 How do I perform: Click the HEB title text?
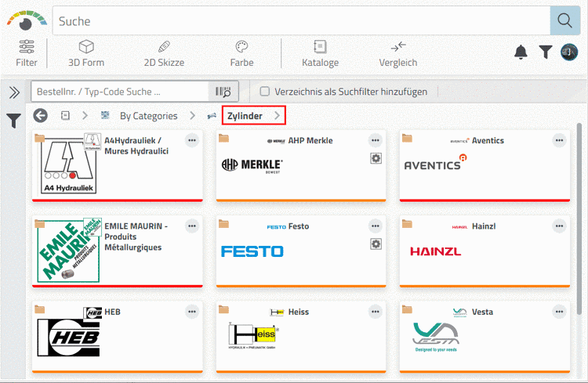(x=112, y=312)
